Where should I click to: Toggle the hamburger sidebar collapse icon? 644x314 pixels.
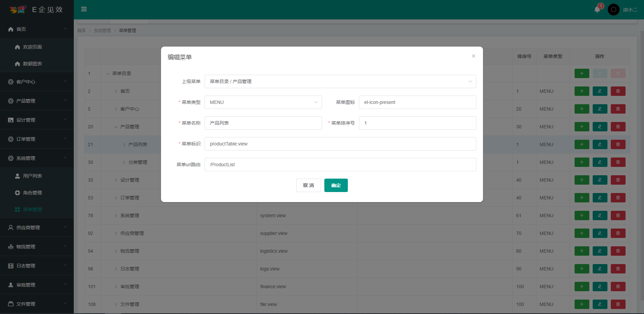point(84,9)
